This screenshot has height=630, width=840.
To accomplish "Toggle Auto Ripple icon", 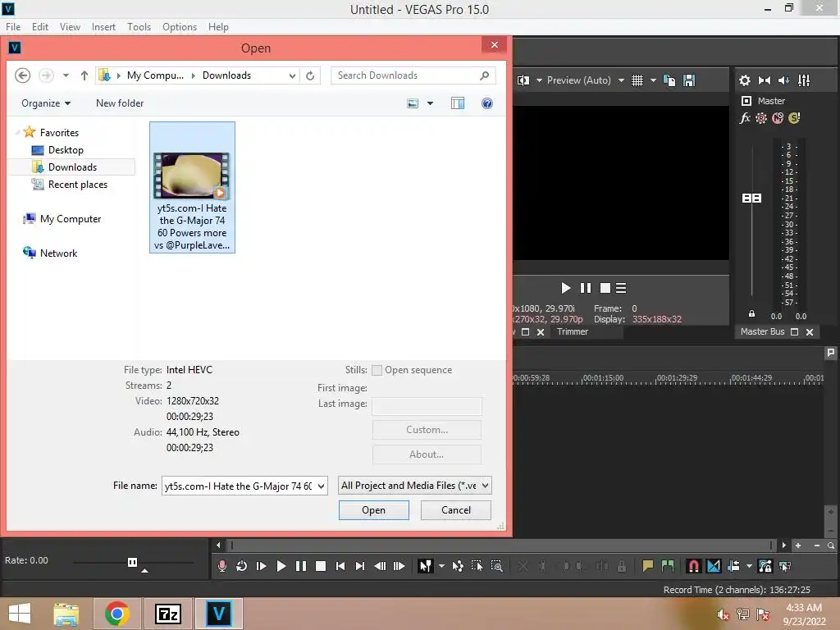I will pos(733,566).
